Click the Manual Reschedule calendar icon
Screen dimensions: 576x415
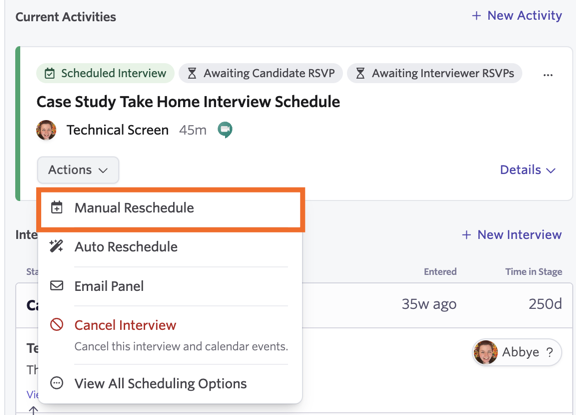pyautogui.click(x=57, y=208)
